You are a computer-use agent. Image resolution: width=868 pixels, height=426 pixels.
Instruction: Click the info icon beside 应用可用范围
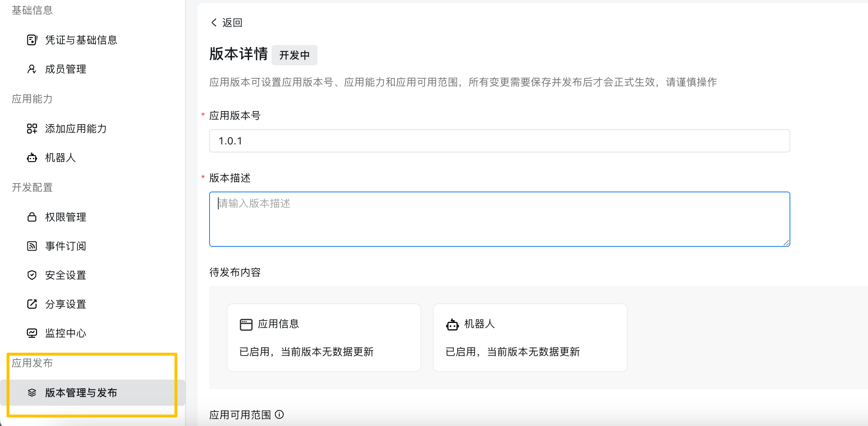click(x=279, y=414)
